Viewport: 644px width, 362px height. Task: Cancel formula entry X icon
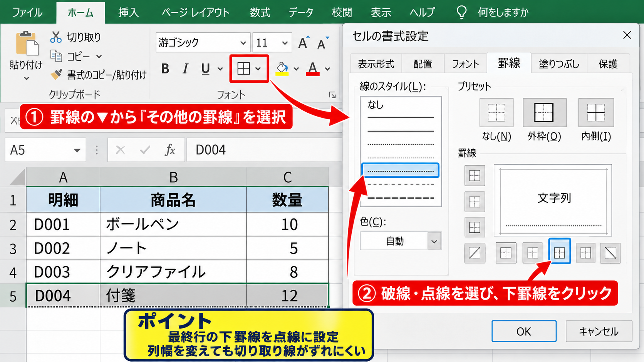click(x=121, y=150)
